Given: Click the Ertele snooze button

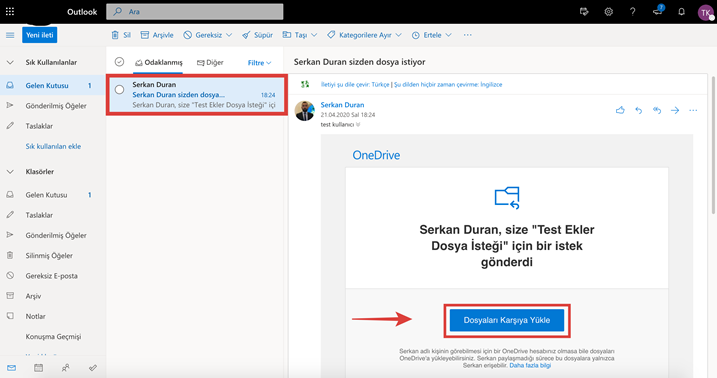Looking at the screenshot, I should [426, 35].
